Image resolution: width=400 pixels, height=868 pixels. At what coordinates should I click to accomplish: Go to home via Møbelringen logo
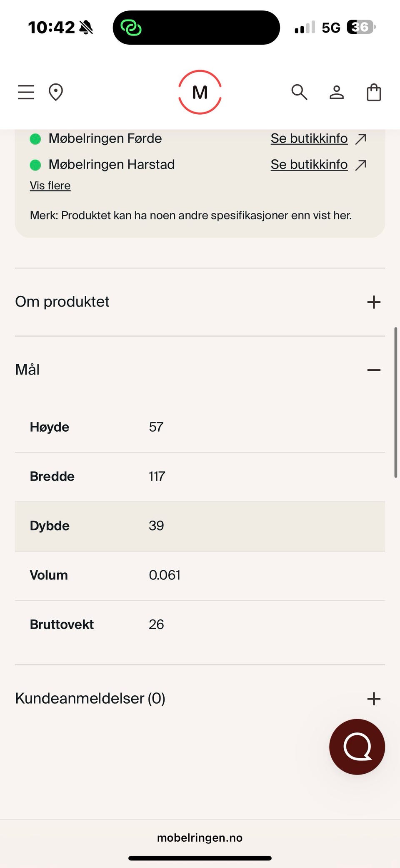(200, 92)
